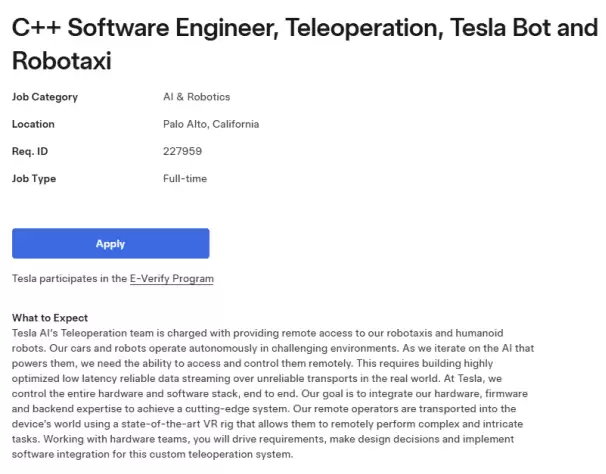The height and width of the screenshot is (474, 606).
Task: Click the Palo Alto, California location value
Action: 210,124
